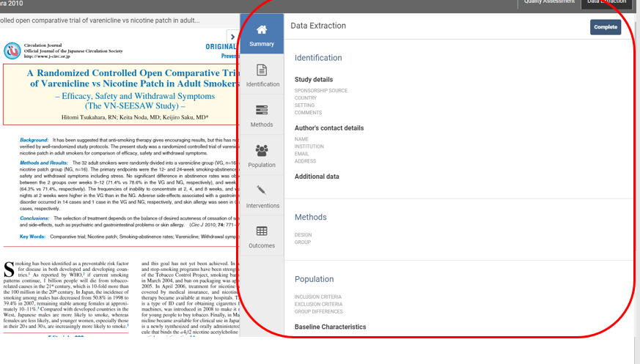Select the GROUP field under Methods

click(303, 242)
